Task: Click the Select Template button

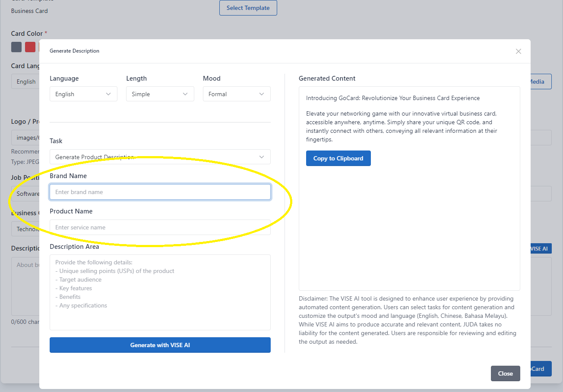Action: coord(248,8)
